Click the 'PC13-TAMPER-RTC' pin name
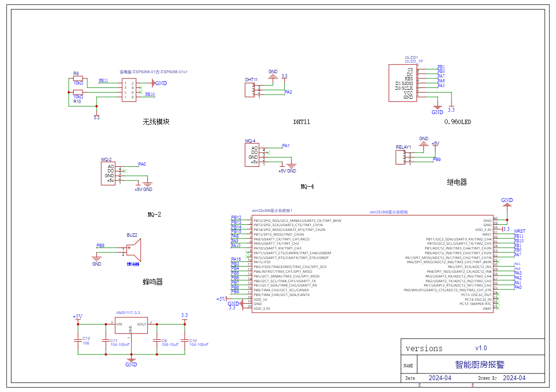 point(476,304)
